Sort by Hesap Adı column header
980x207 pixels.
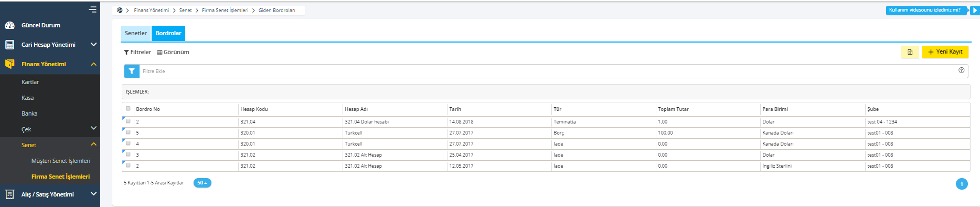[356, 109]
